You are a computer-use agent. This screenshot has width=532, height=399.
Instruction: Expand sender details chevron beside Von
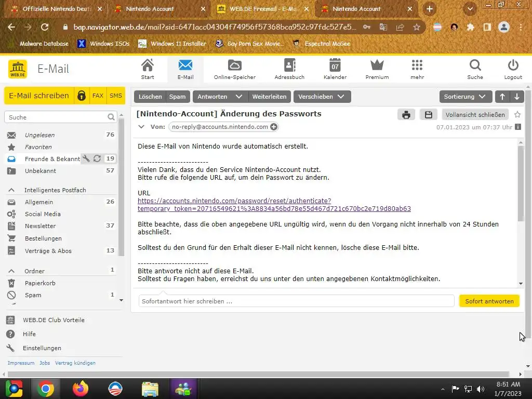tap(141, 127)
